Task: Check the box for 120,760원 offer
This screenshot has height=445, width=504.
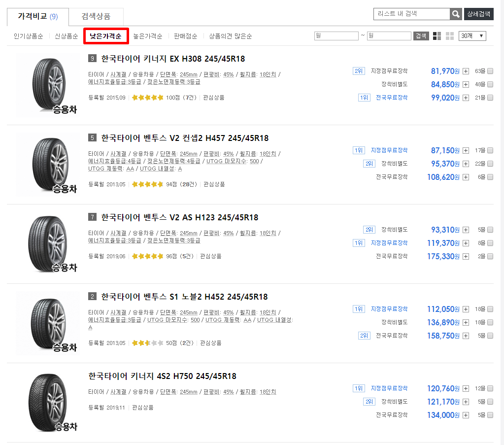Action: point(490,388)
